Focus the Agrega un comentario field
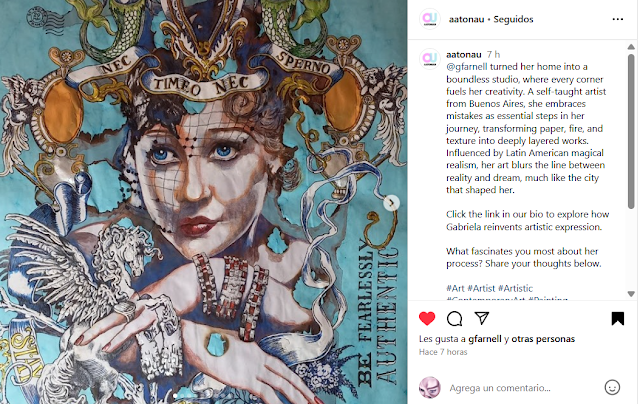The width and height of the screenshot is (640, 404). point(523,388)
